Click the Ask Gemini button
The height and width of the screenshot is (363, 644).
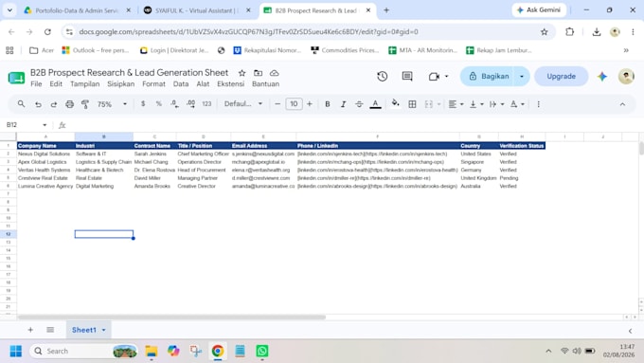539,9
